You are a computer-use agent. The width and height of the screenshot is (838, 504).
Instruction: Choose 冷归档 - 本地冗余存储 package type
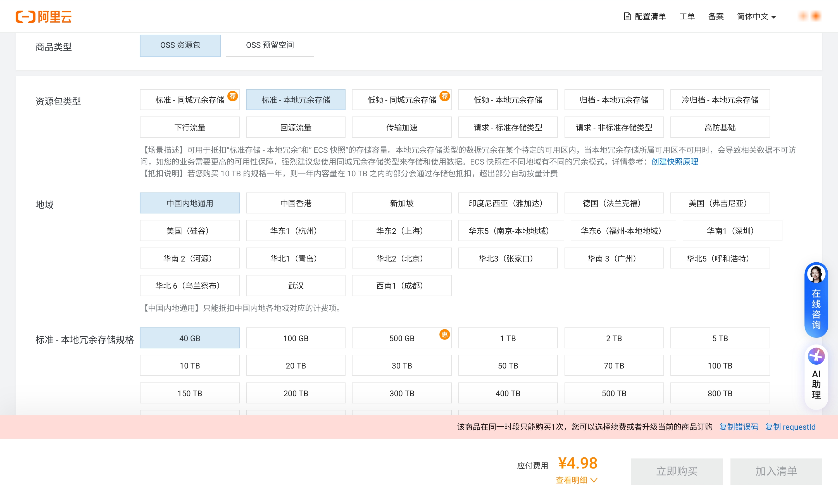(720, 100)
